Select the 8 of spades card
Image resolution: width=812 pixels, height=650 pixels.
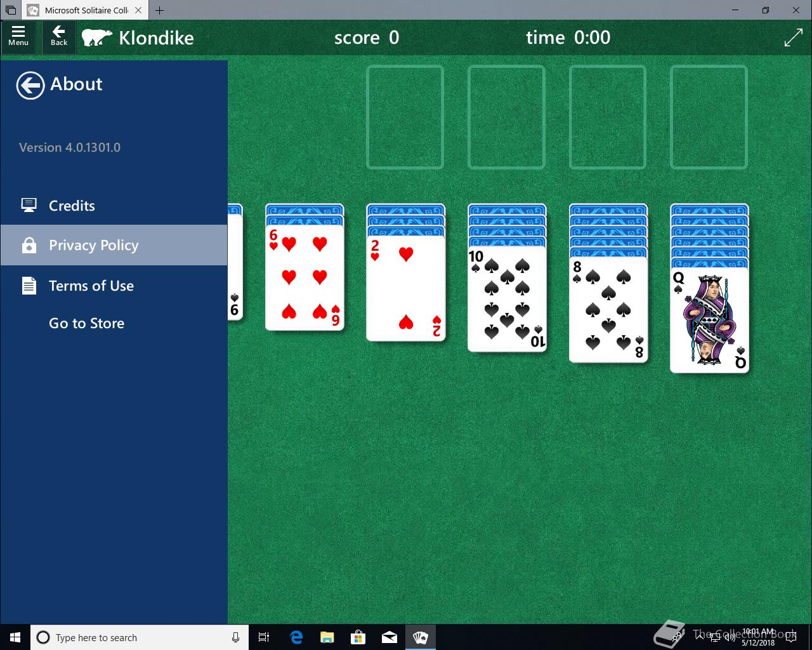pyautogui.click(x=608, y=309)
